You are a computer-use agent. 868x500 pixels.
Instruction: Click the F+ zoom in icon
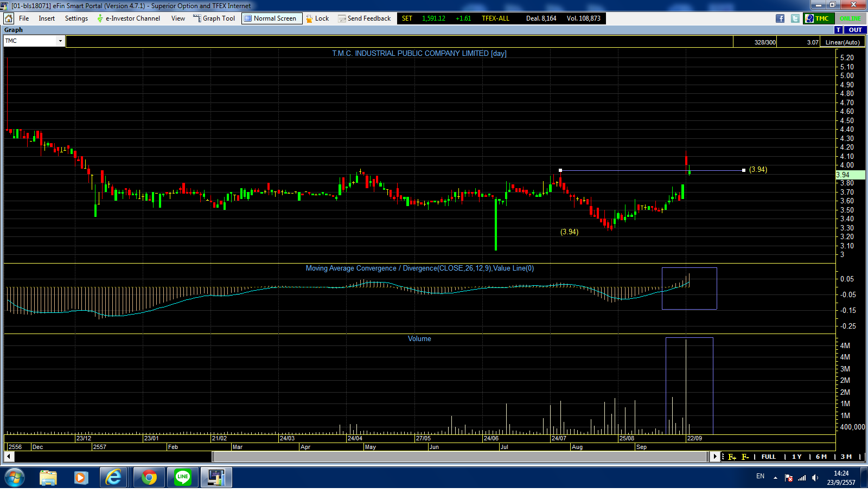(x=732, y=457)
